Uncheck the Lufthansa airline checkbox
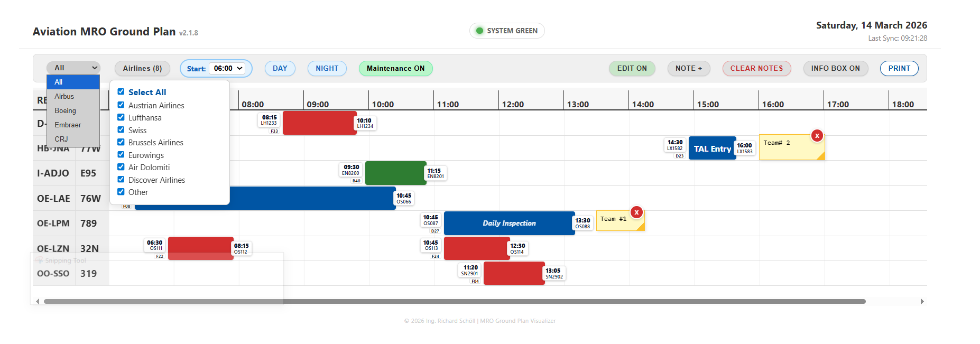 point(121,117)
